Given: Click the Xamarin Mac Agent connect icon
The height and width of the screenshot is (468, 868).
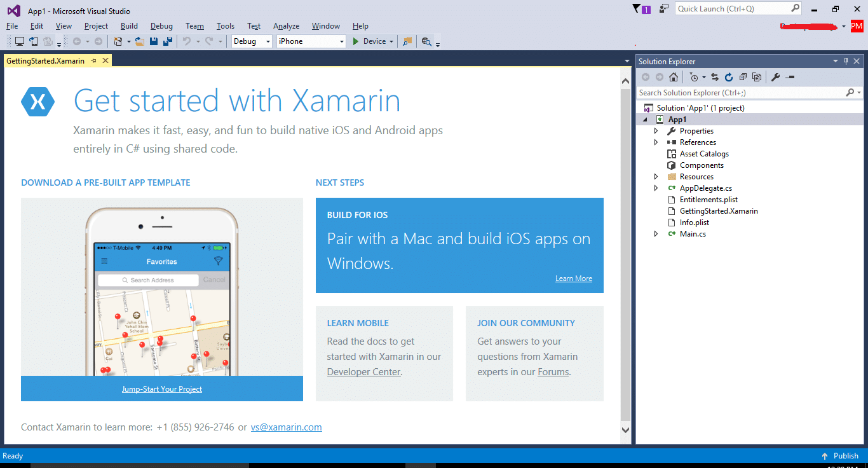Looking at the screenshot, I should tap(33, 41).
